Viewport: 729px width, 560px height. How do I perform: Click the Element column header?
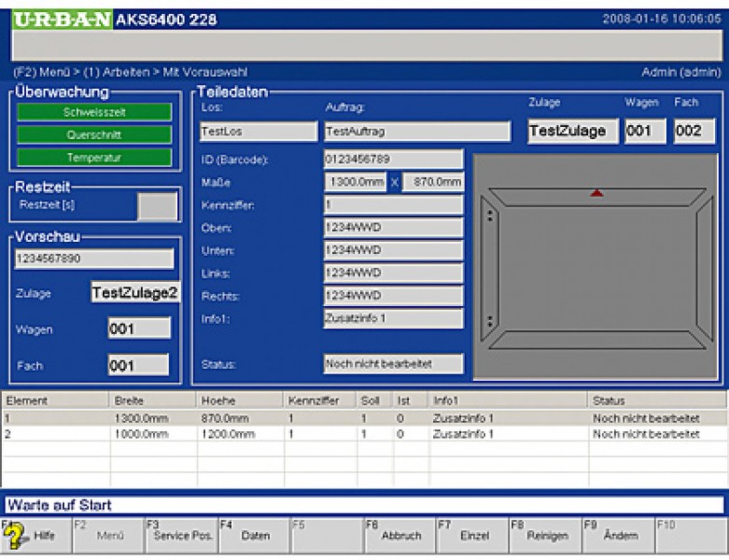point(55,400)
